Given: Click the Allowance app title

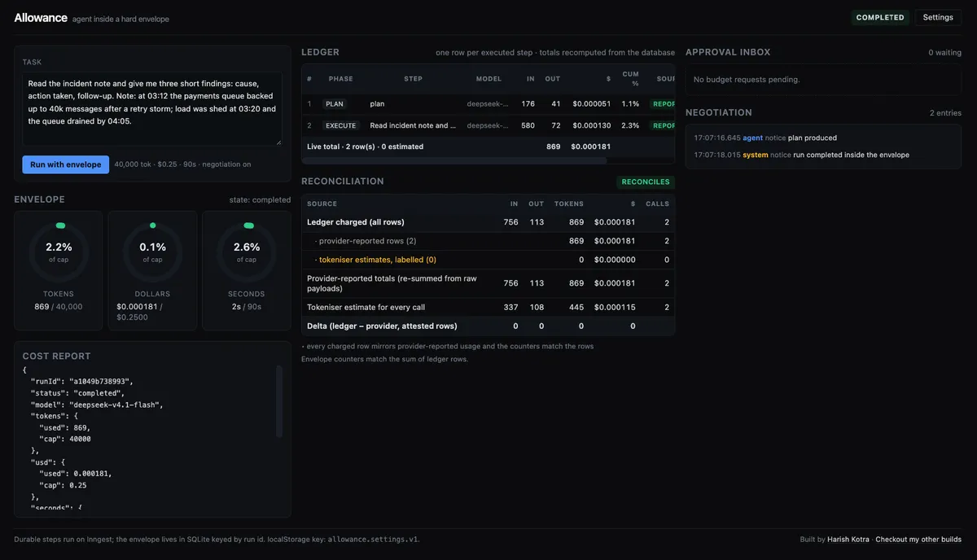Looking at the screenshot, I should 40,17.
